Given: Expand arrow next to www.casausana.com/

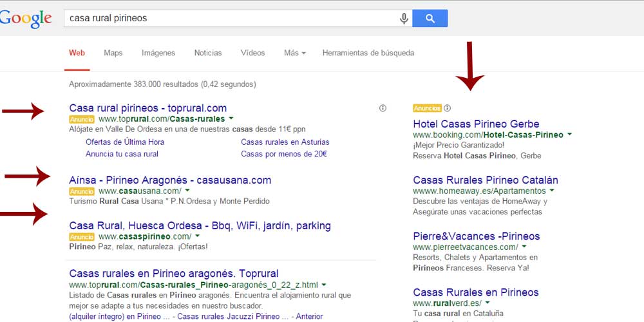Looking at the screenshot, I should (187, 191).
